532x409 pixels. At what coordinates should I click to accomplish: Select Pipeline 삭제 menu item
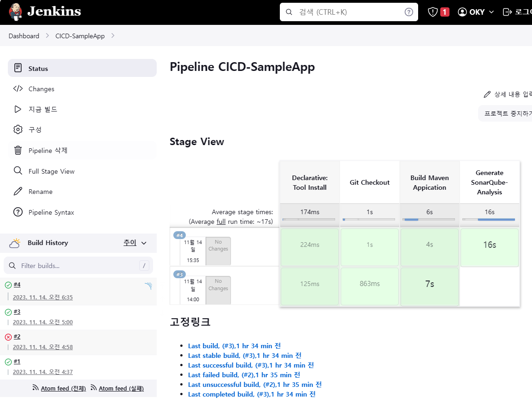82,150
